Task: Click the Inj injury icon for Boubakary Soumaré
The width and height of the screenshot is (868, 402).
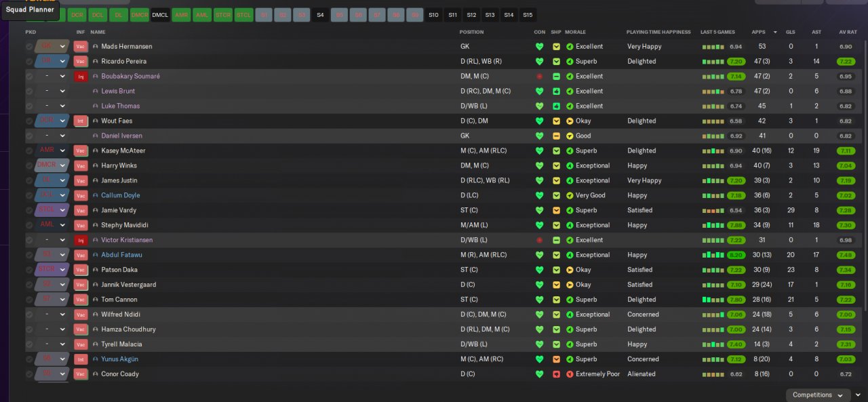Action: coord(81,77)
